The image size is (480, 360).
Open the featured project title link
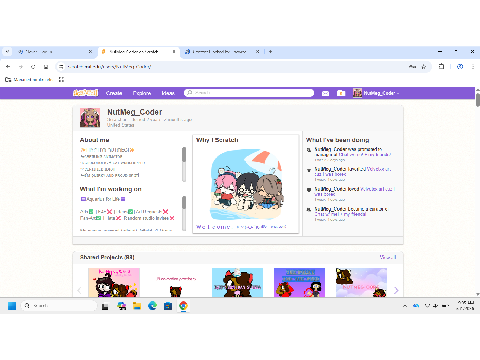241,227
